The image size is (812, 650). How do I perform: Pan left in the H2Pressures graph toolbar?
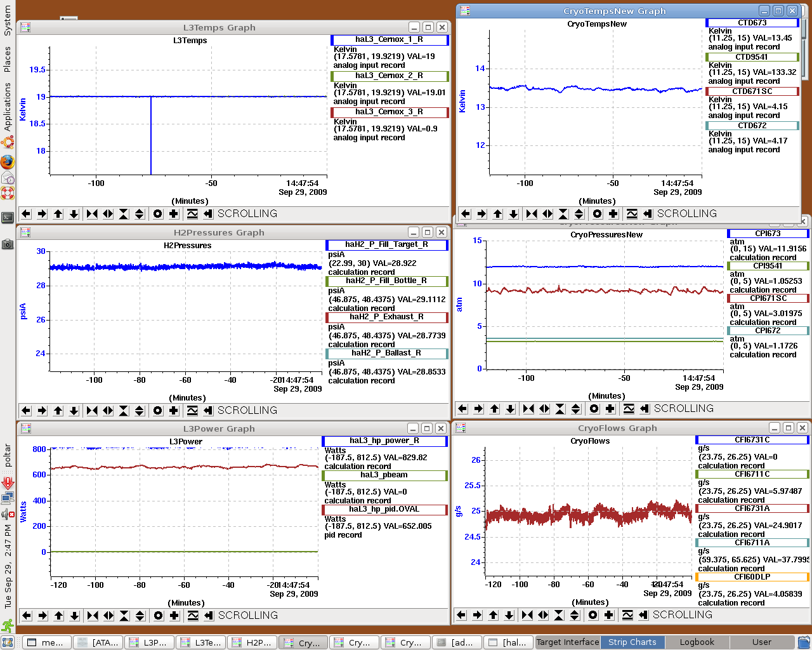coord(26,411)
